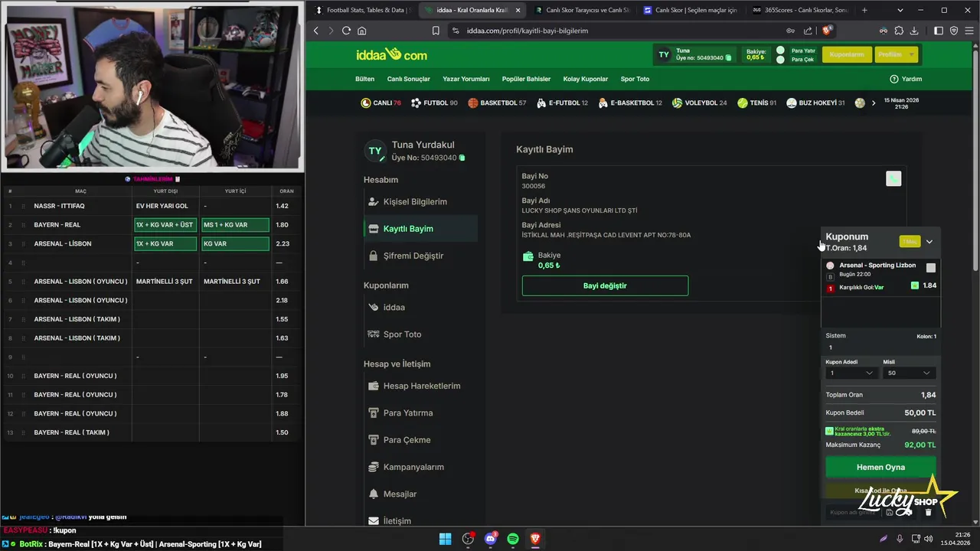This screenshot has width=980, height=551.
Task: Select BASKETBOL 57 sports category
Action: click(x=497, y=103)
